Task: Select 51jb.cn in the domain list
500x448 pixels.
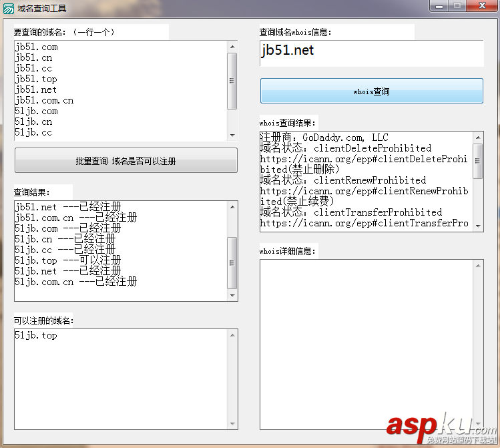Action: click(33, 122)
